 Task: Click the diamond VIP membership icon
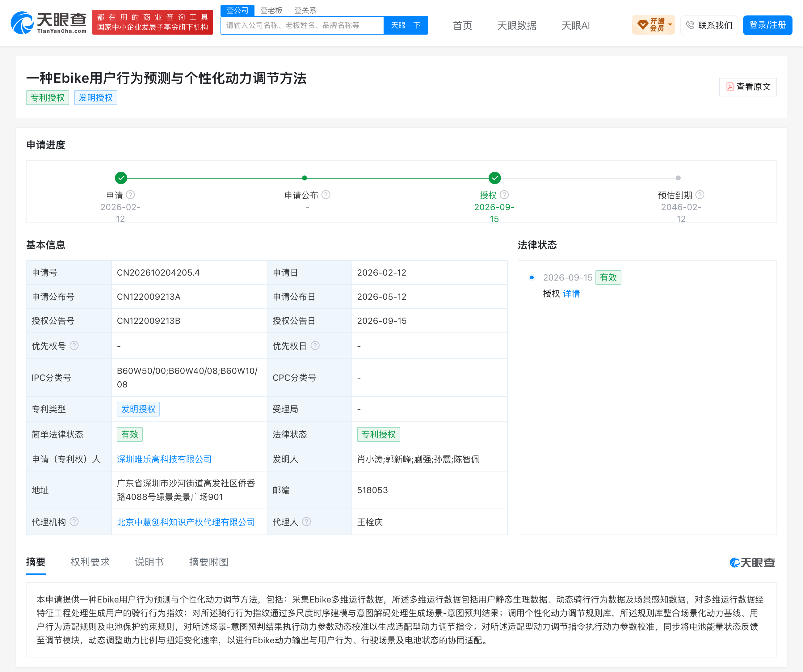click(643, 25)
